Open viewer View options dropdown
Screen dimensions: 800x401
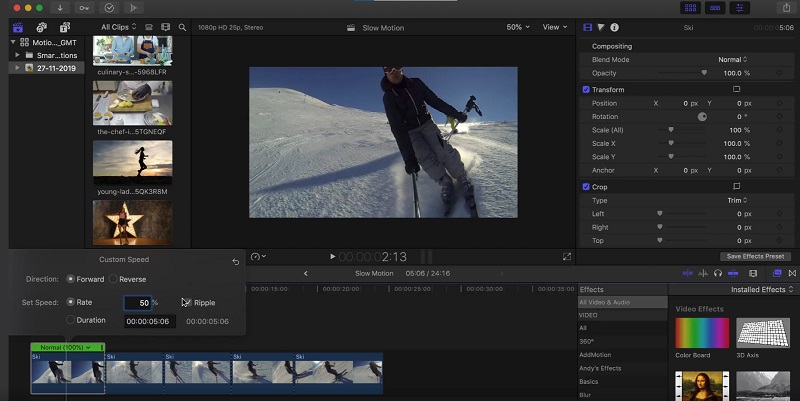(x=555, y=27)
